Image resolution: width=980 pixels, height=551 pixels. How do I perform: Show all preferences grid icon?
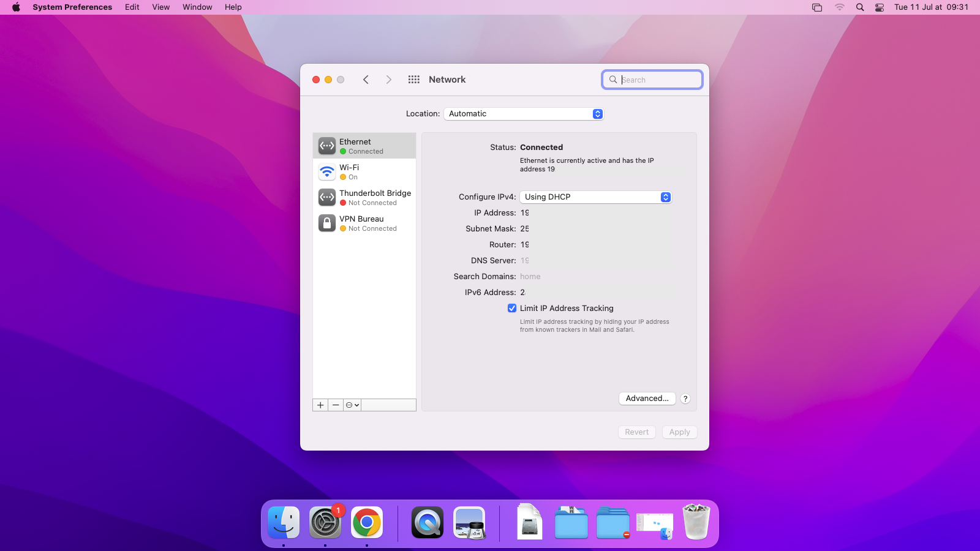click(414, 80)
